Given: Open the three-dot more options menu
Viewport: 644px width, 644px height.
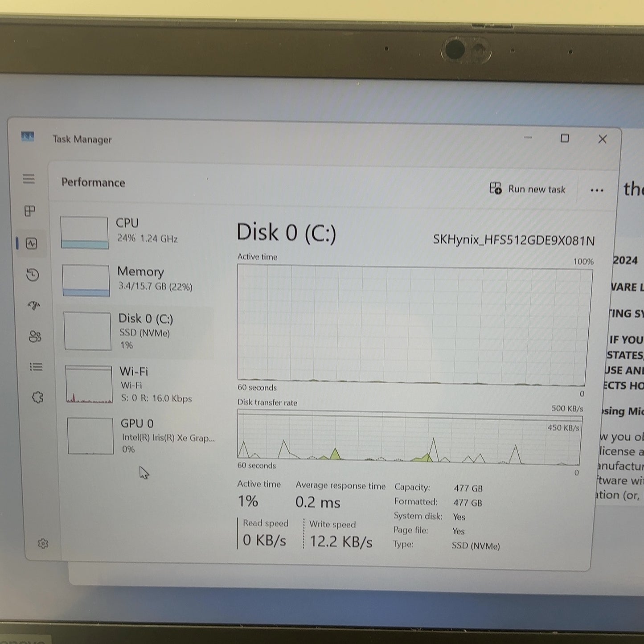Looking at the screenshot, I should click(597, 190).
